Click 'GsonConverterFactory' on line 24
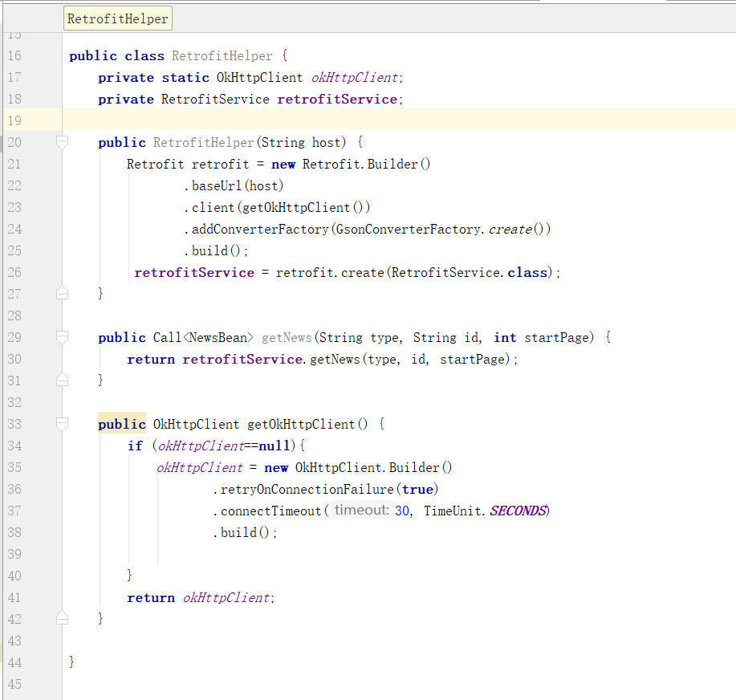This screenshot has width=736, height=700. (x=409, y=229)
